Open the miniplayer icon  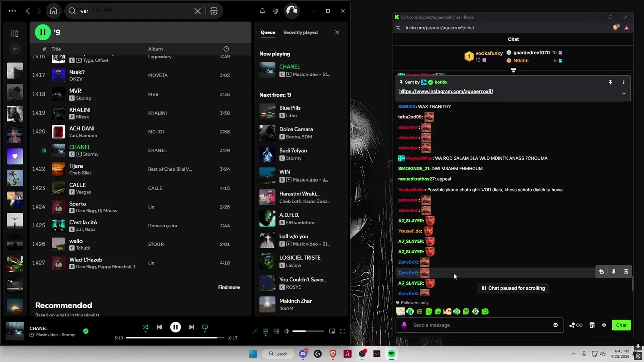click(x=332, y=331)
